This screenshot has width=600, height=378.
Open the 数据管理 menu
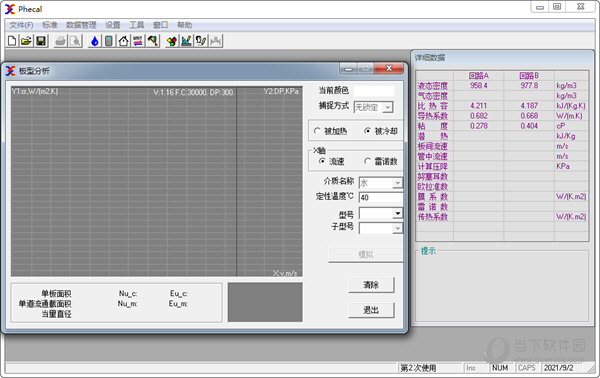[81, 25]
